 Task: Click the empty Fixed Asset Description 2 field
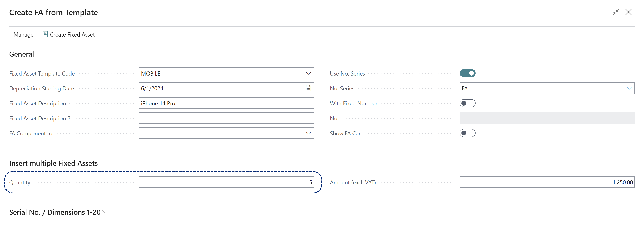click(225, 118)
